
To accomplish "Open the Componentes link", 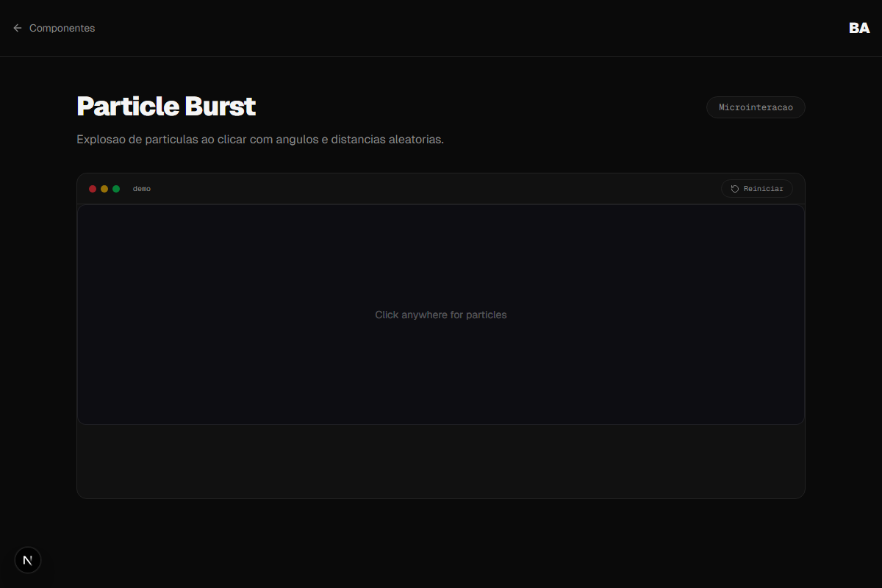I will pos(62,28).
